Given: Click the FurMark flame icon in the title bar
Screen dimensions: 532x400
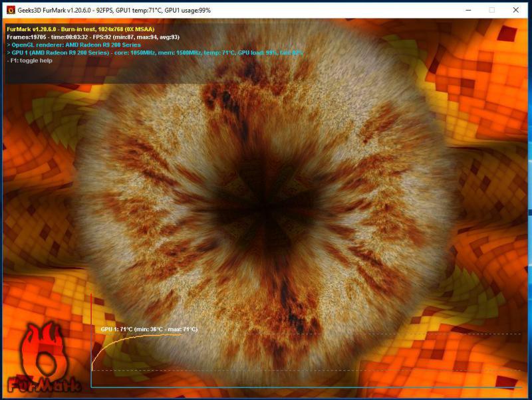Looking at the screenshot, I should (9, 9).
